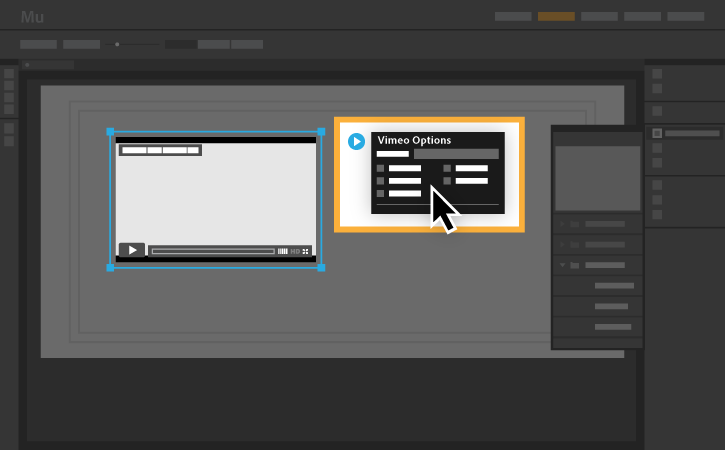Select the highlighted item in the right panel
Viewport: 725px width, 450px height.
click(x=684, y=133)
